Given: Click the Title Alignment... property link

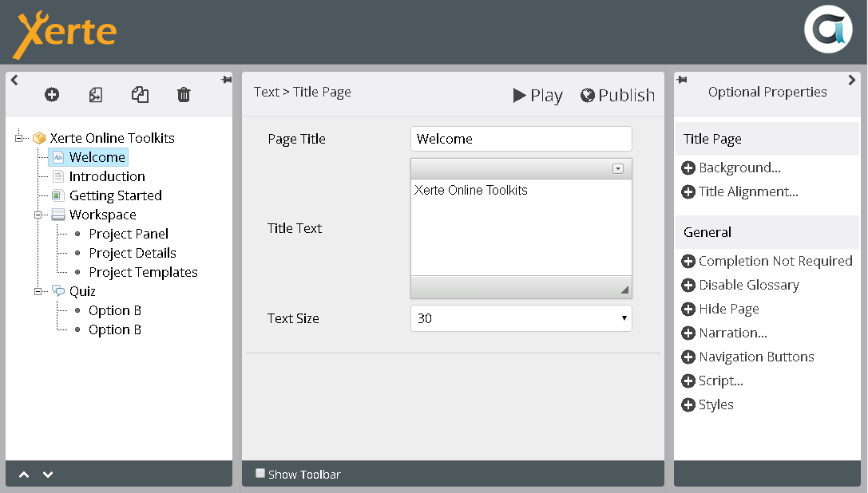Looking at the screenshot, I should [748, 192].
